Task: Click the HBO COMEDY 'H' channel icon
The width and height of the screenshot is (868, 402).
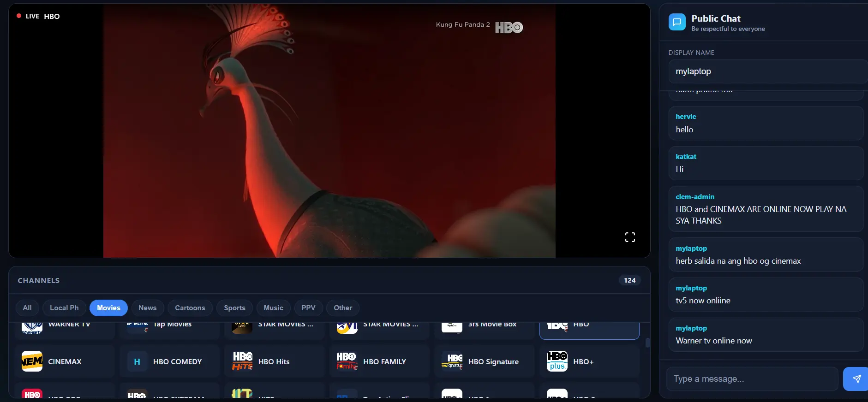Action: 137,361
